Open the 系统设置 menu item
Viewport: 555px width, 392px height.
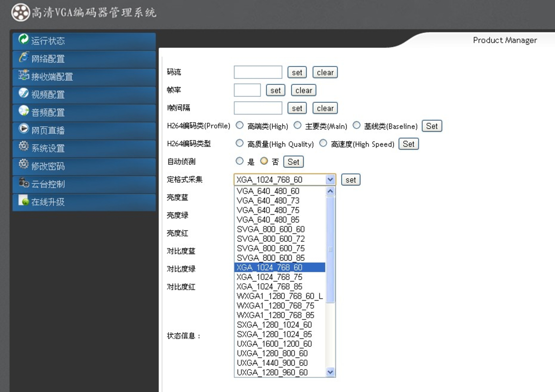(x=84, y=149)
